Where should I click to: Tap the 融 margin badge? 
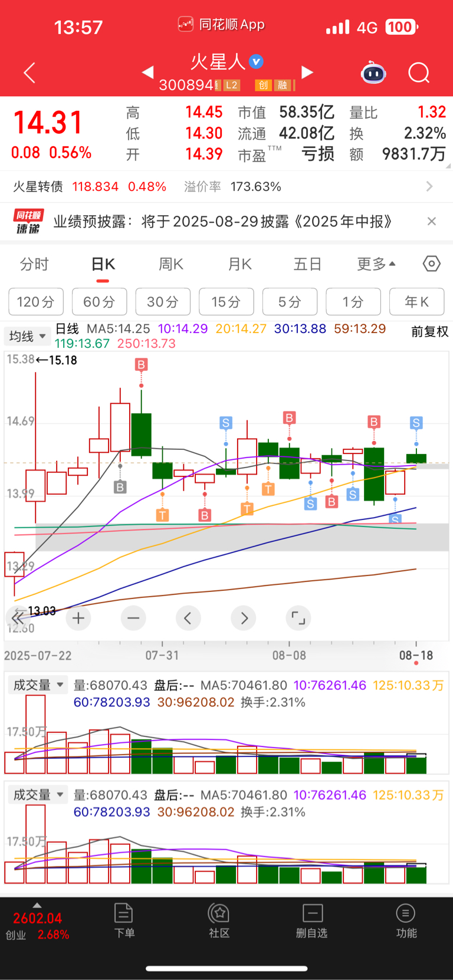point(283,85)
